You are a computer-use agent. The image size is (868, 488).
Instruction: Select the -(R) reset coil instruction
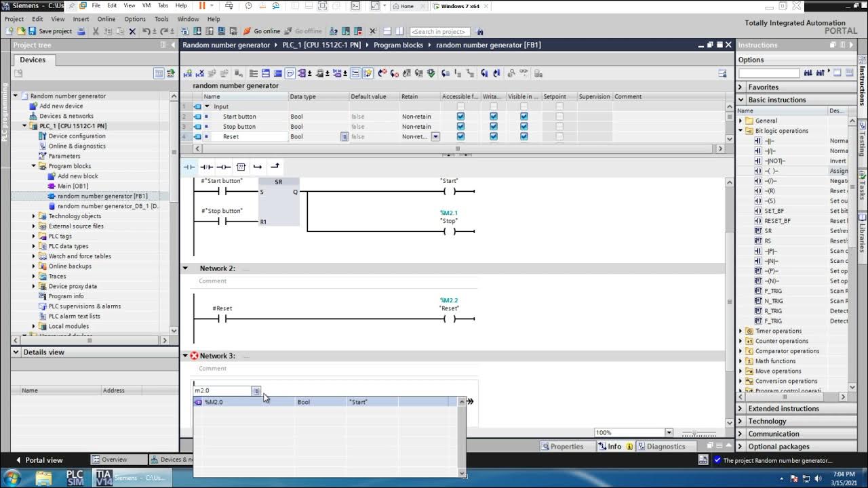click(770, 191)
